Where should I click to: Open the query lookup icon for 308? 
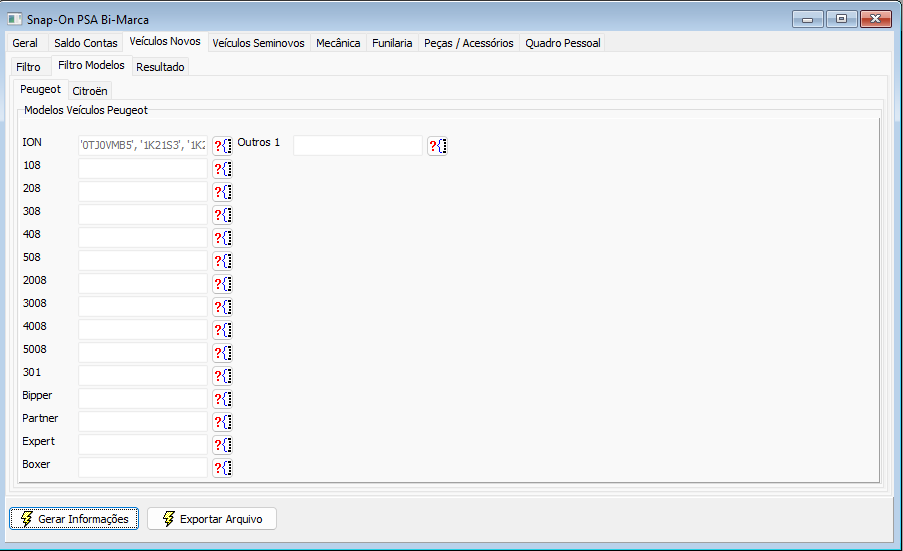(x=222, y=215)
